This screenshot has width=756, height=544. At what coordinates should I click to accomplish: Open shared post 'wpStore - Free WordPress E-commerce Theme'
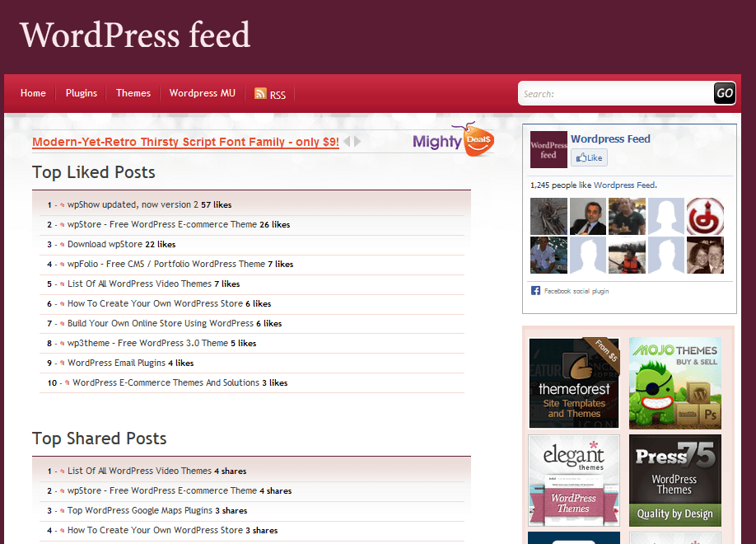(x=162, y=490)
